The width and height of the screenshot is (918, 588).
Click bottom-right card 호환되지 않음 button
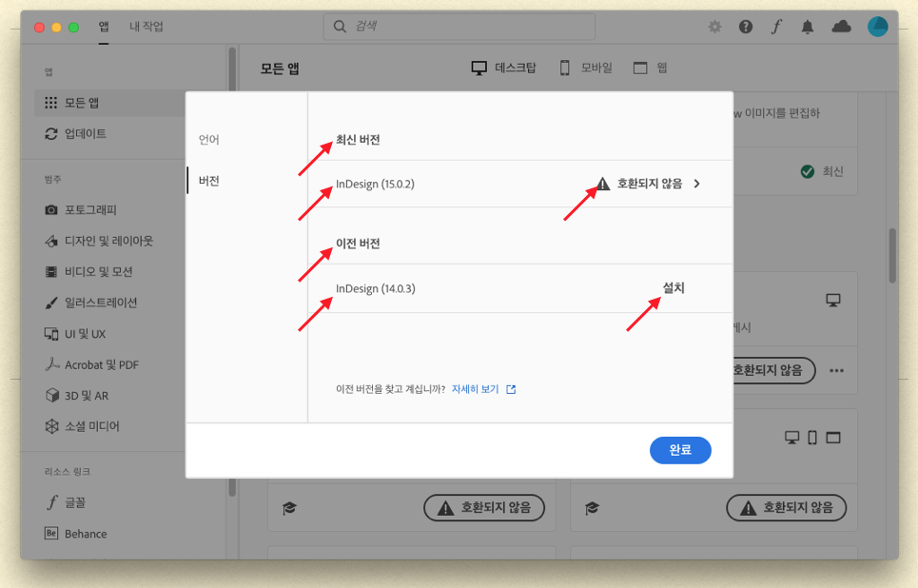tap(787, 508)
